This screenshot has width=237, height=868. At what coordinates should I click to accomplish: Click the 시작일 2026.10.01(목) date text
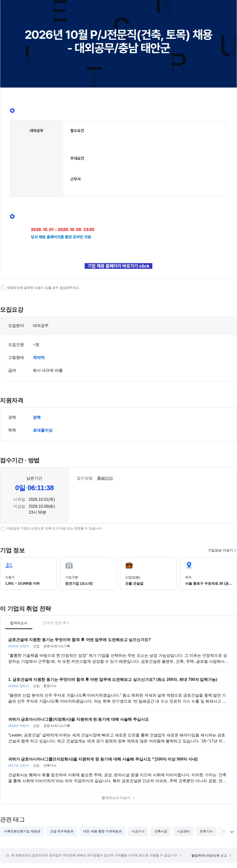click(42, 499)
